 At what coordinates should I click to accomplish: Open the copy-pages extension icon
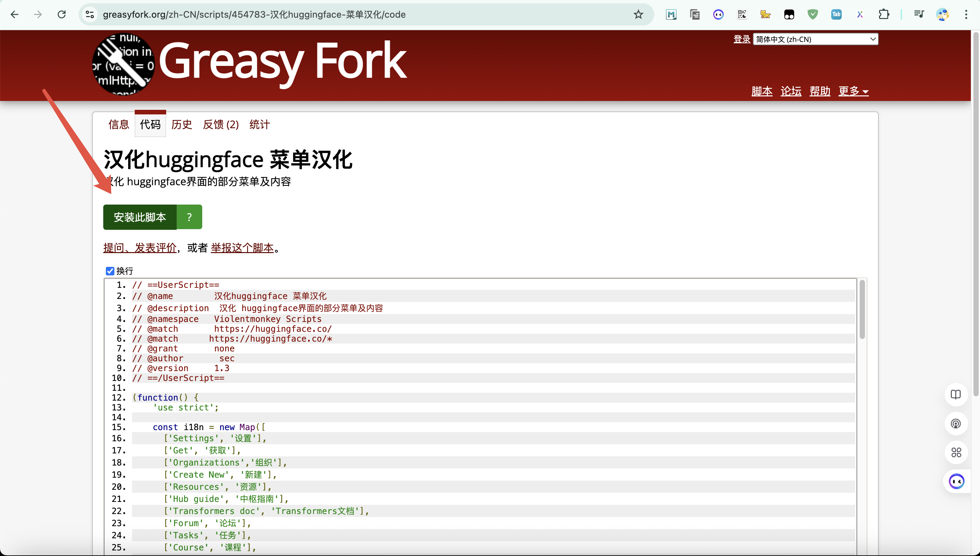tap(695, 14)
